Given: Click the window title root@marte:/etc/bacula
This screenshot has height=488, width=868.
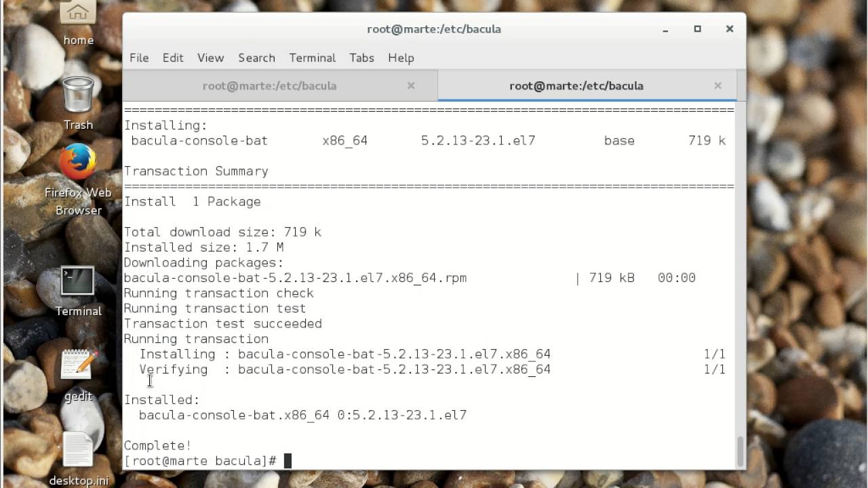Looking at the screenshot, I should (x=434, y=29).
